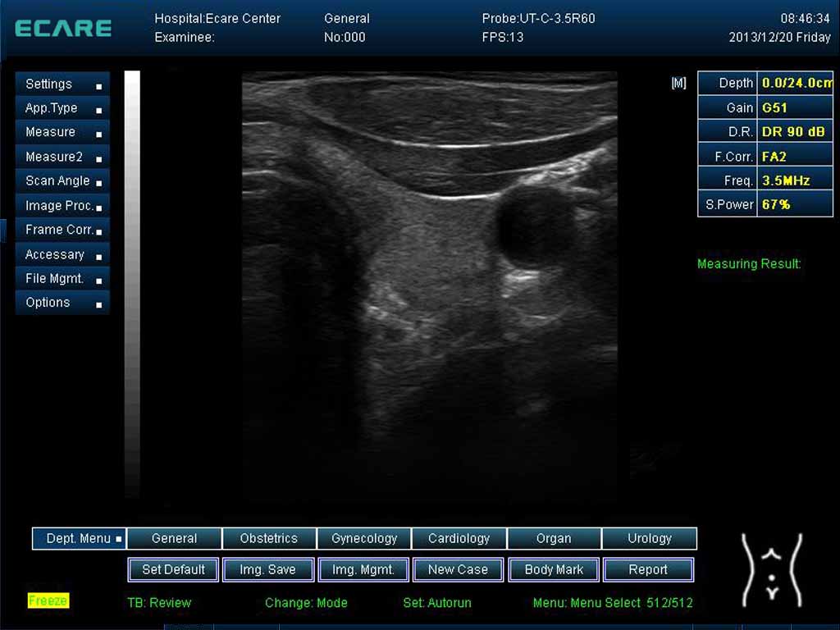Image resolution: width=840 pixels, height=630 pixels.
Task: Open the Measure2 menu
Action: (62, 157)
